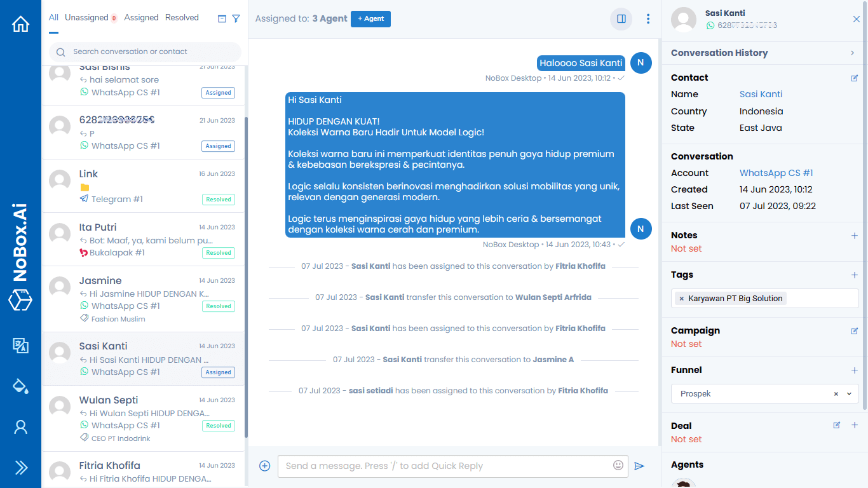The height and width of the screenshot is (488, 868).
Task: Click the edit icon beside Contact heading
Action: click(x=854, y=78)
